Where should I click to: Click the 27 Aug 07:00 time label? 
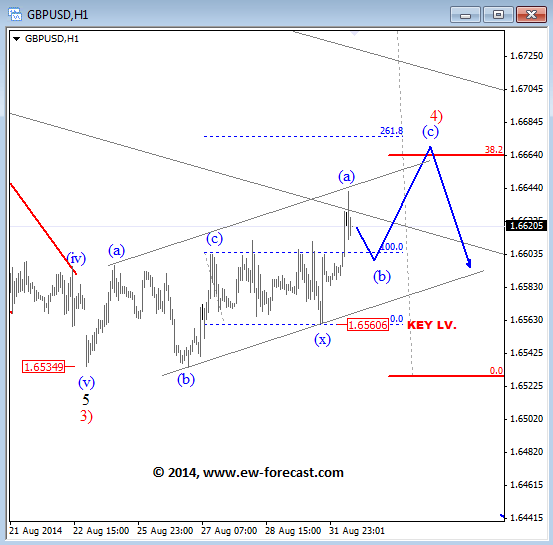(x=229, y=531)
